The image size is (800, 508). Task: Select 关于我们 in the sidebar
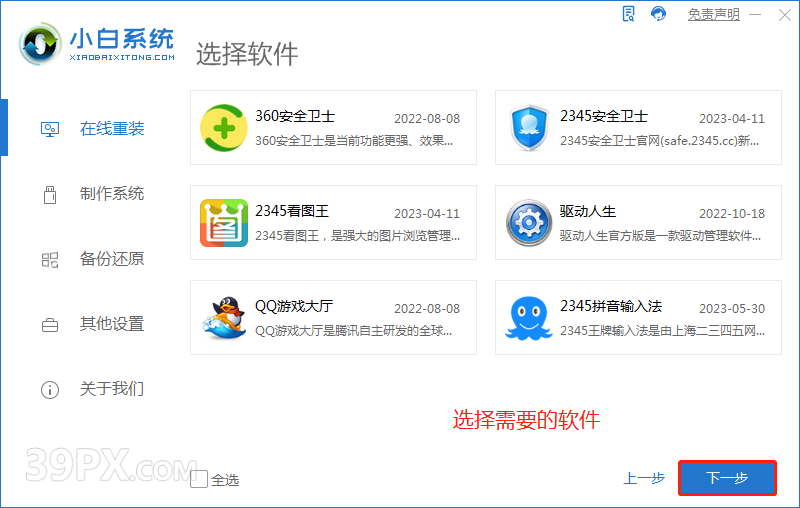pyautogui.click(x=111, y=389)
